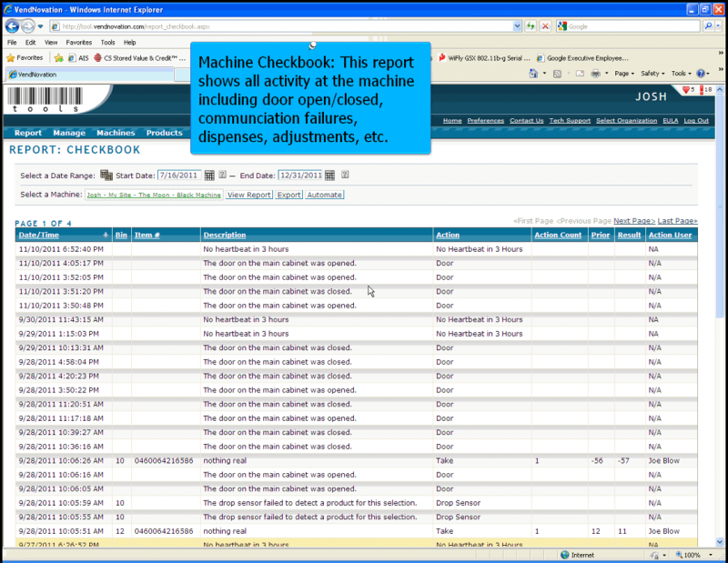Open the Products navigation menu
Screen dimensions: 728x563
tap(165, 133)
